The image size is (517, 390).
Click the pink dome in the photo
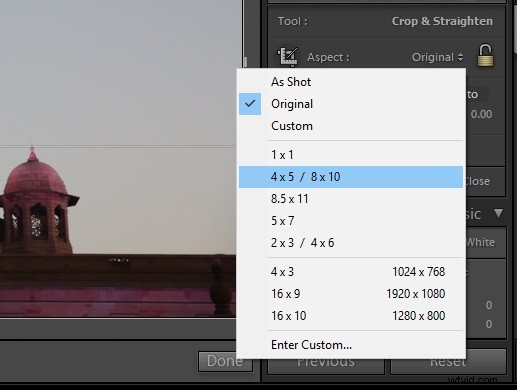click(35, 178)
